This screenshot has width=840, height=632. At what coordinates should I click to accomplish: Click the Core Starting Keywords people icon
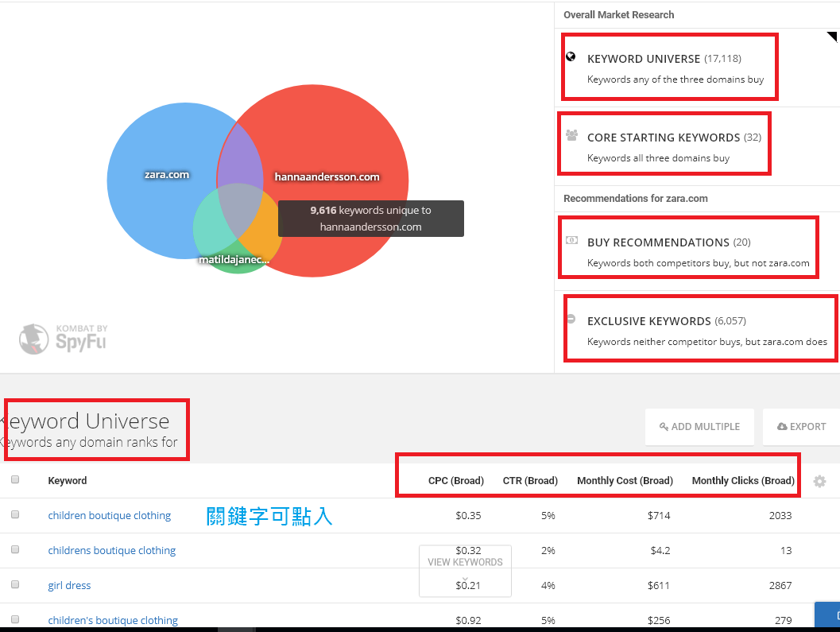pyautogui.click(x=571, y=135)
